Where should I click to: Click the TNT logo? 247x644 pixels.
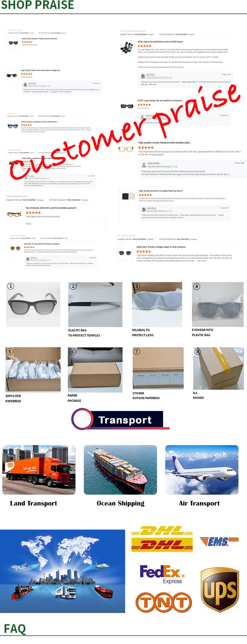[164, 602]
